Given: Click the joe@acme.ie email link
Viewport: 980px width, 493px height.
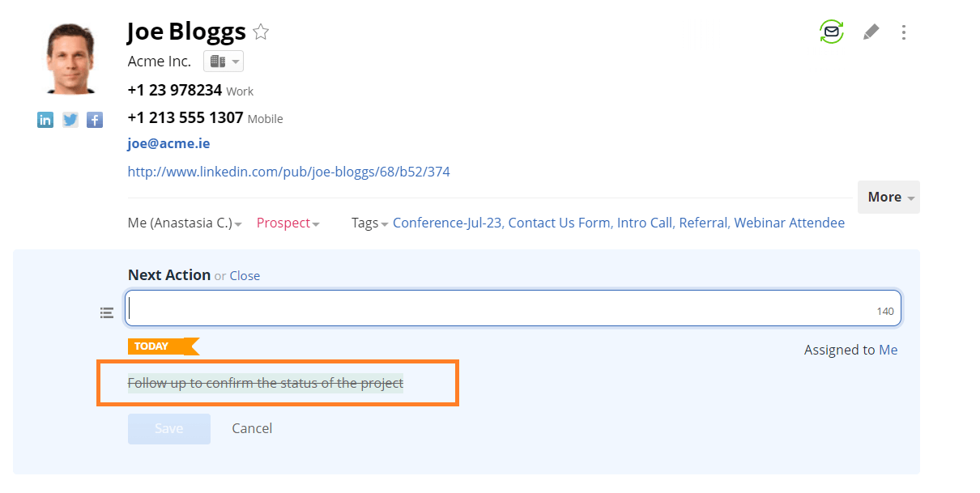Looking at the screenshot, I should [x=168, y=144].
